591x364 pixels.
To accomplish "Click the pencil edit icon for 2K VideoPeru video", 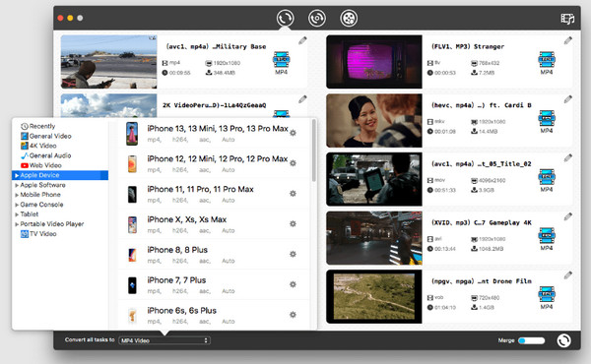I will pyautogui.click(x=302, y=99).
